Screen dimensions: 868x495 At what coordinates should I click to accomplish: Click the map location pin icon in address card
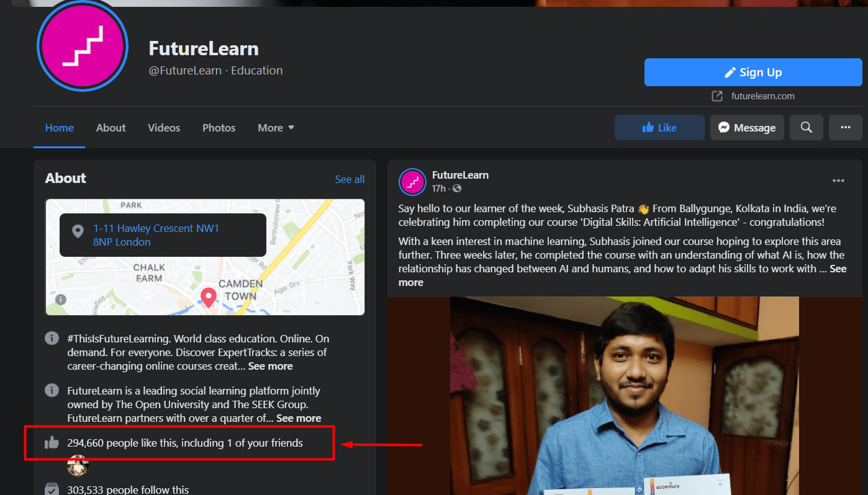[x=78, y=231]
